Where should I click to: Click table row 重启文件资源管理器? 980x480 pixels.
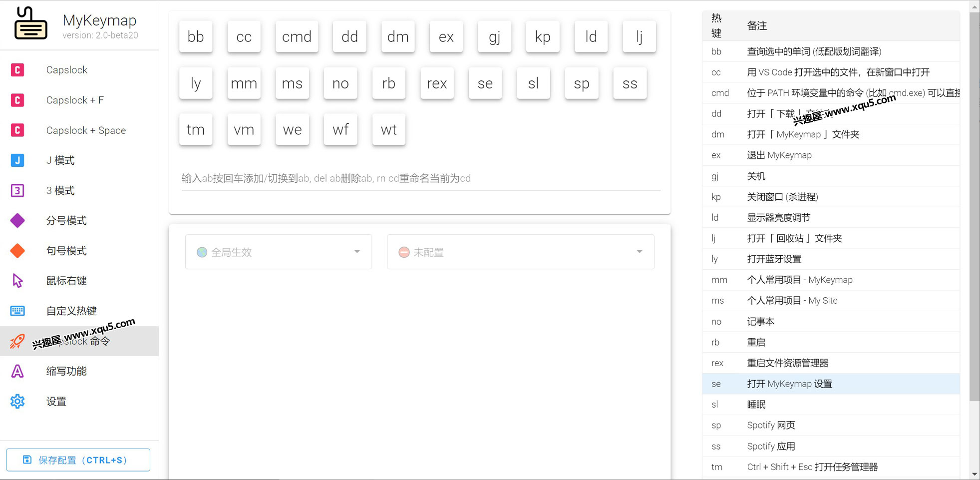click(x=831, y=363)
